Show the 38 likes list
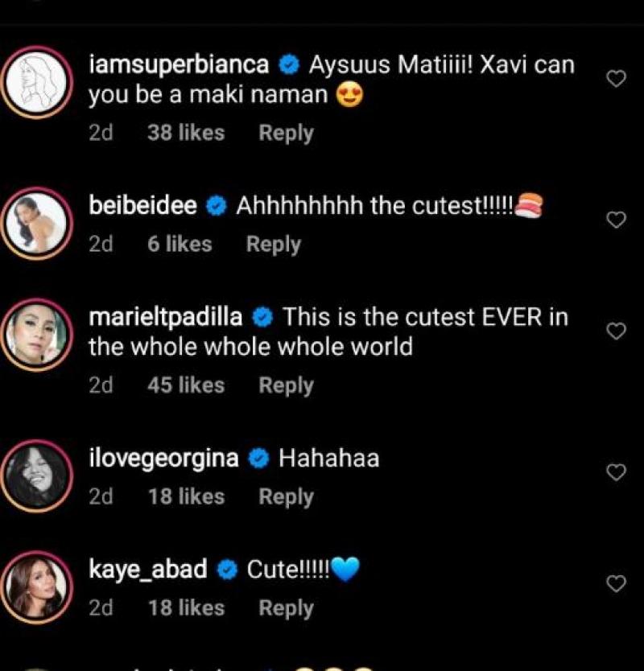644x671 pixels. pyautogui.click(x=185, y=134)
